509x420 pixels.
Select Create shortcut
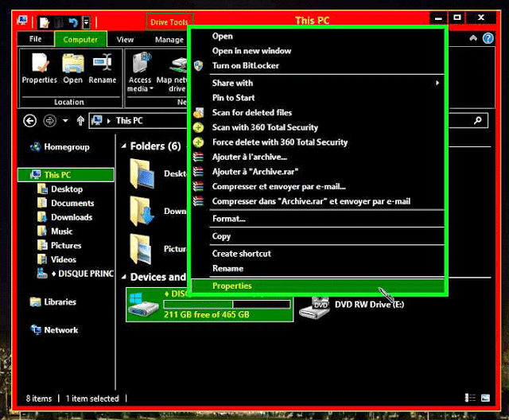(317, 254)
